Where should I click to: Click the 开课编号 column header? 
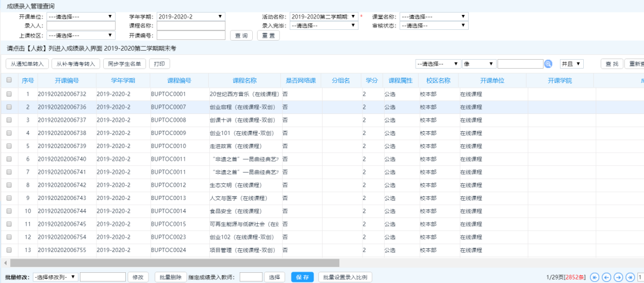click(x=66, y=81)
